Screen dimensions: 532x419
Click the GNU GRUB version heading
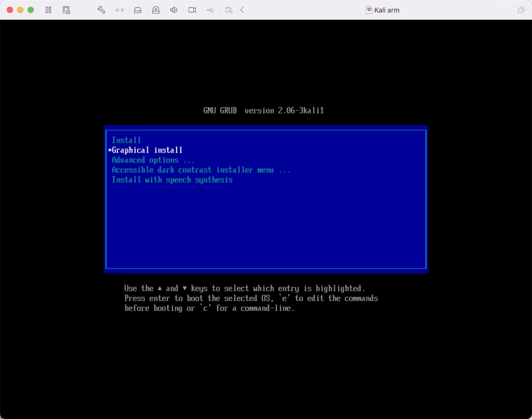264,111
